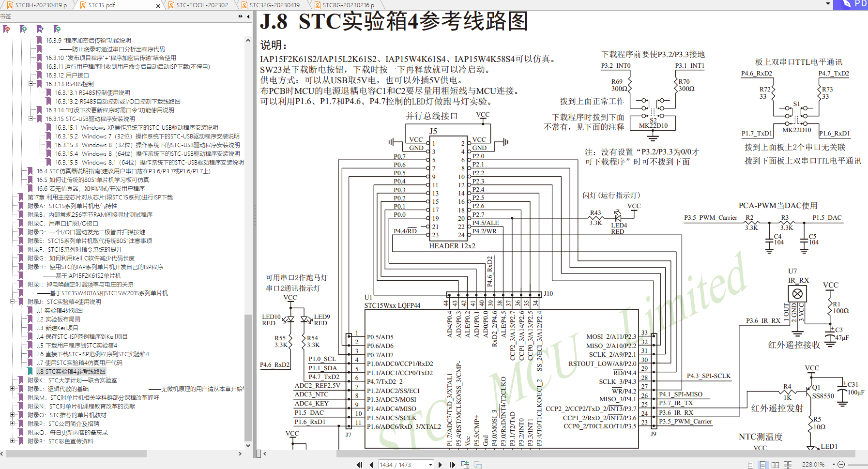Click the bookmark panel horizontal scrollbar
The width and height of the screenshot is (868, 469).
tap(76, 454)
